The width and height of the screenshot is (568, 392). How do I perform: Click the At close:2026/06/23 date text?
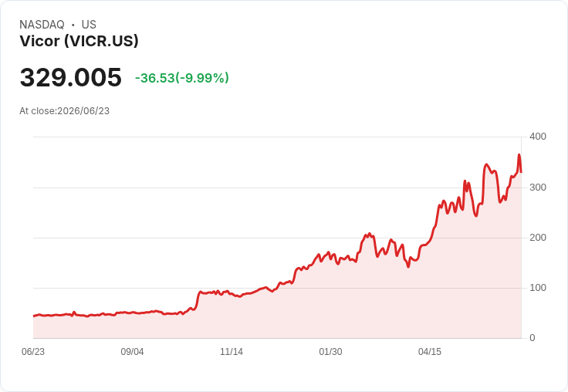pyautogui.click(x=65, y=111)
